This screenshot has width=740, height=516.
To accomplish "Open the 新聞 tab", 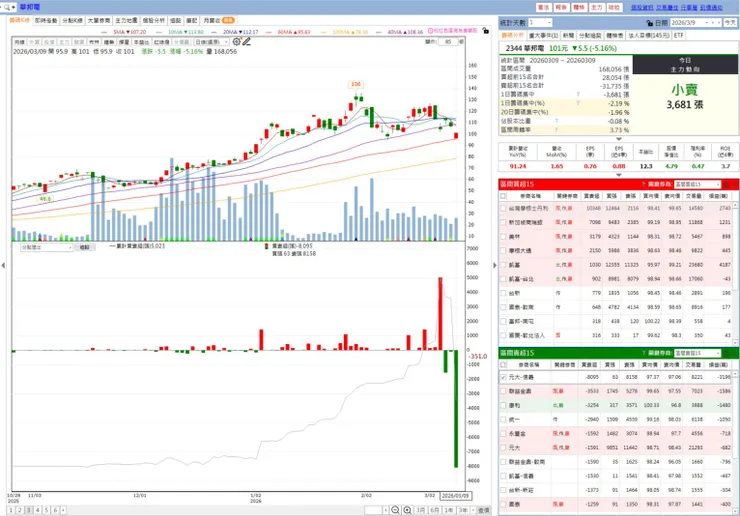I will (x=568, y=35).
